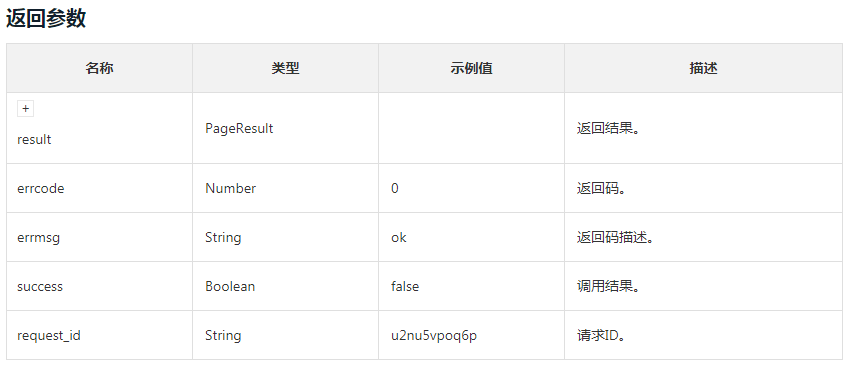Click the Boolean type cell

[230, 287]
